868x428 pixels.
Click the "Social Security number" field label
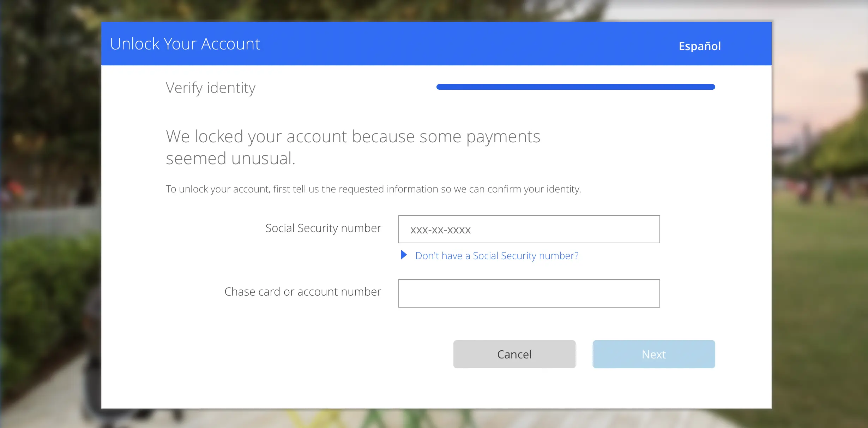tap(323, 228)
